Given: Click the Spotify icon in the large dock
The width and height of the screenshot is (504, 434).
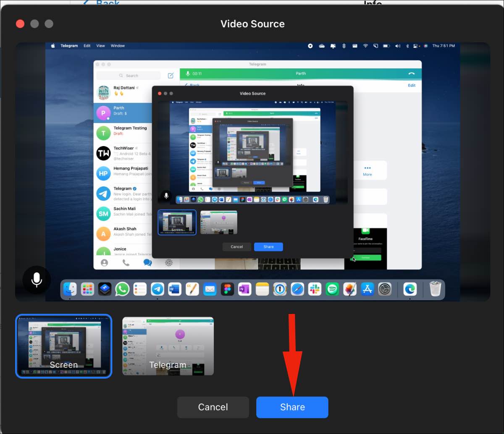Looking at the screenshot, I should coord(332,289).
